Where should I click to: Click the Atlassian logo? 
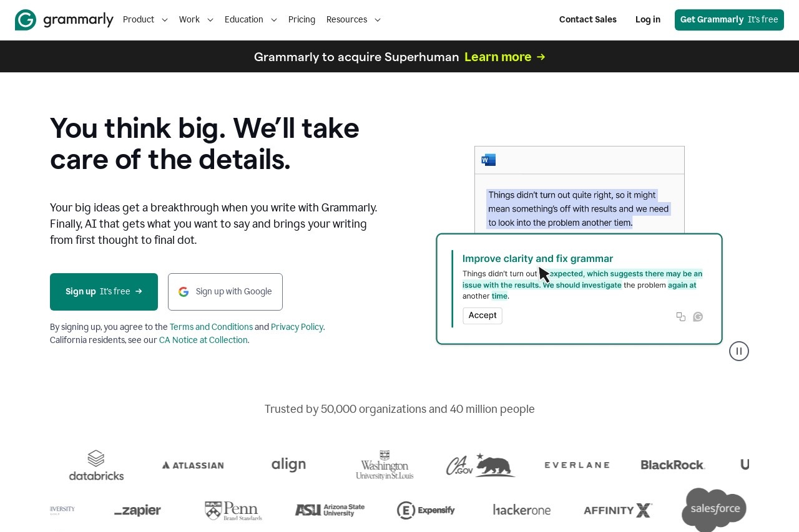193,465
